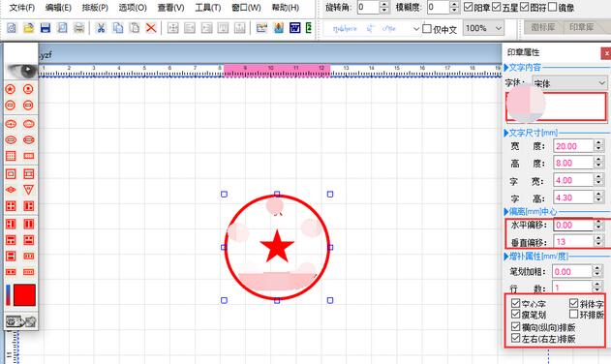This screenshot has width=611, height=364.
Task: Delete with the red X toolbar icon
Action: 151,28
